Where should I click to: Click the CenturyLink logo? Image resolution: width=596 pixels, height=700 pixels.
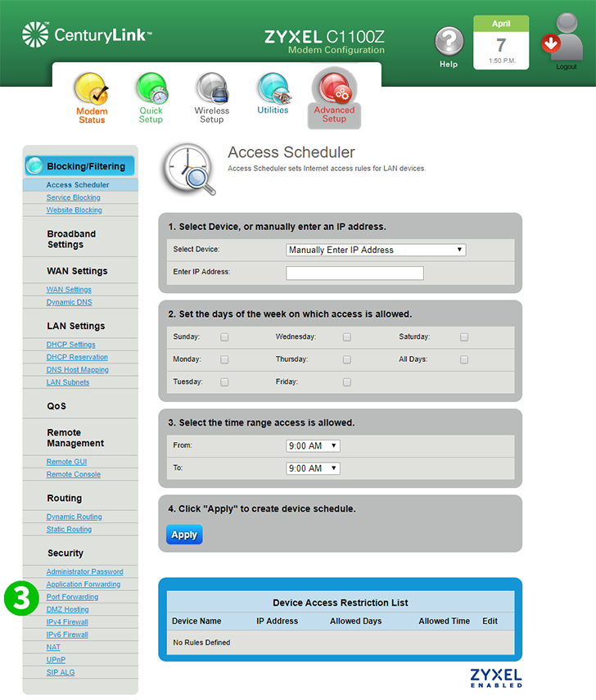pyautogui.click(x=87, y=34)
